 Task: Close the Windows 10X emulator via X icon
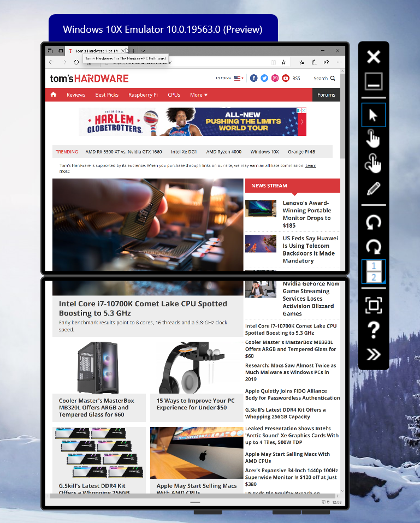(x=373, y=57)
